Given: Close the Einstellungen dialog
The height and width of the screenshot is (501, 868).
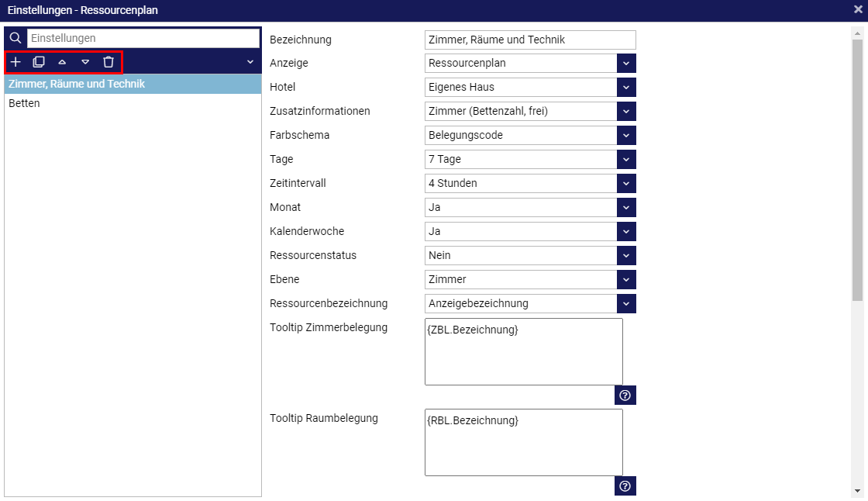Looking at the screenshot, I should point(858,10).
